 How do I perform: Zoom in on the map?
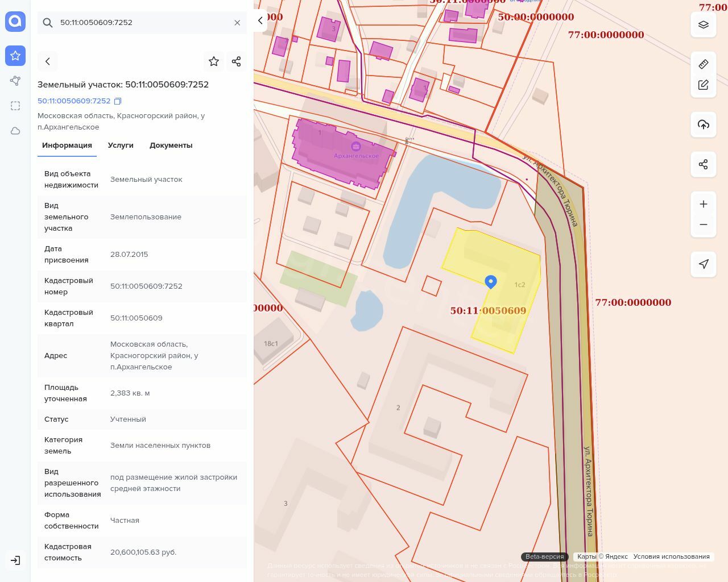click(704, 204)
